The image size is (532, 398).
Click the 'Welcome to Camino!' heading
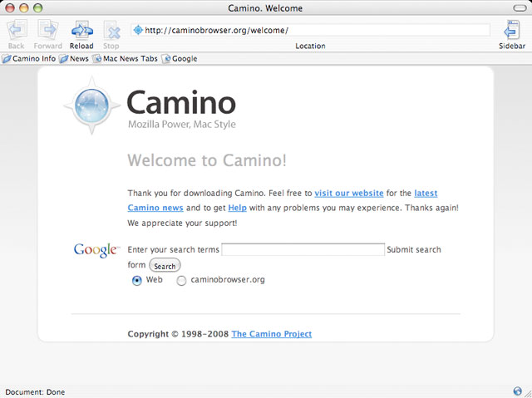point(207,160)
